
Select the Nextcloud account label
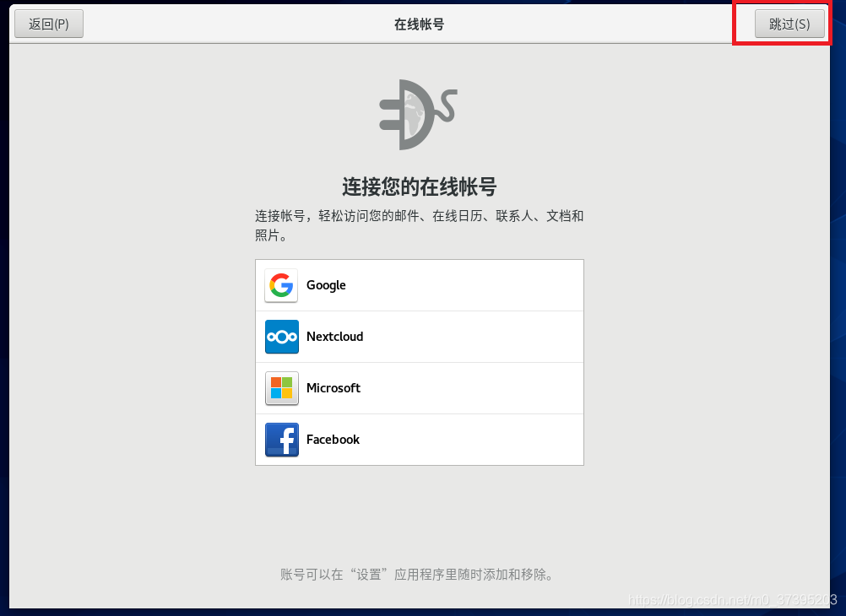pos(334,337)
